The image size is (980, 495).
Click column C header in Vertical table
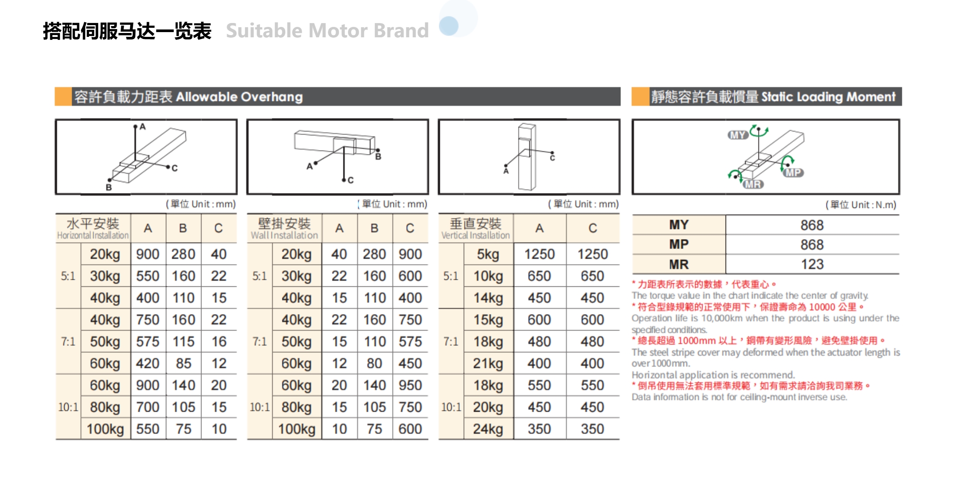point(593,228)
